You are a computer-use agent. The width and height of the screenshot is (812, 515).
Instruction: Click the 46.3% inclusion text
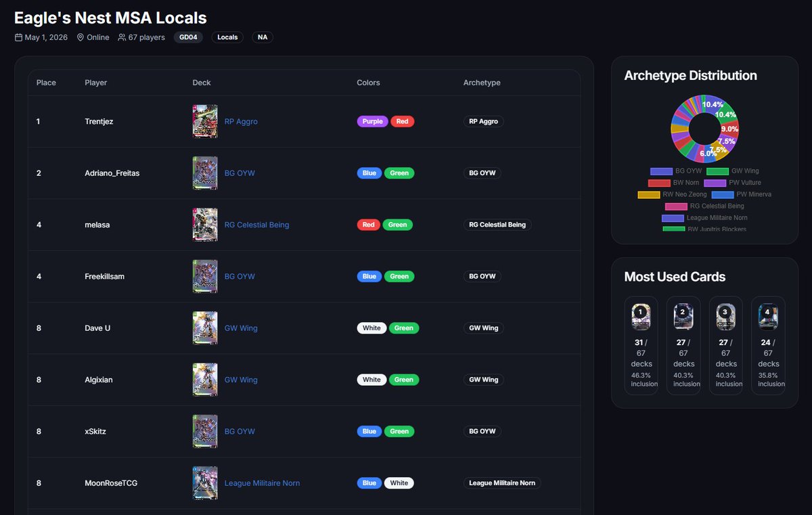pyautogui.click(x=644, y=380)
